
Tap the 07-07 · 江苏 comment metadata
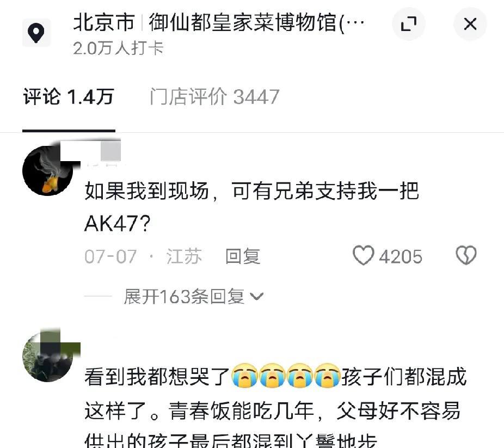pyautogui.click(x=143, y=256)
